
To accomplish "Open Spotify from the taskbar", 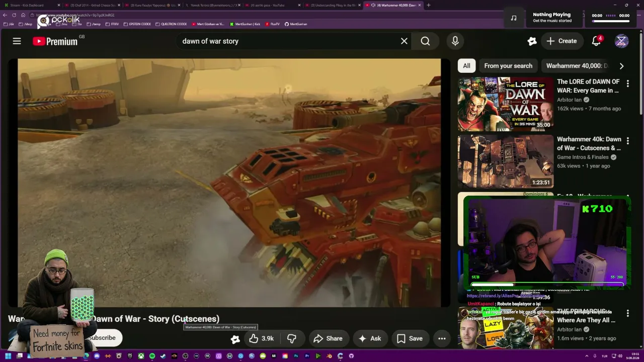I will pos(152,356).
